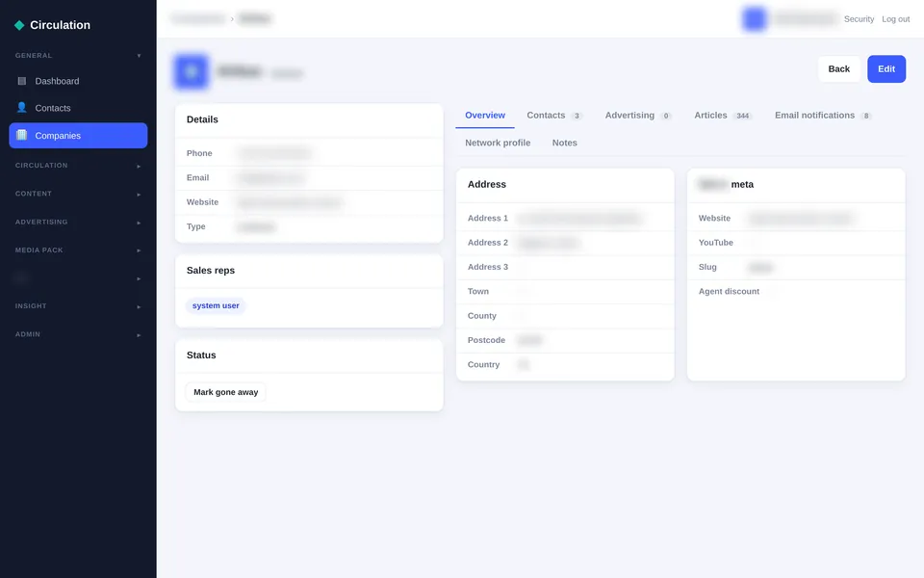This screenshot has height=578, width=924.
Task: Open the Advertising tab
Action: tap(638, 115)
